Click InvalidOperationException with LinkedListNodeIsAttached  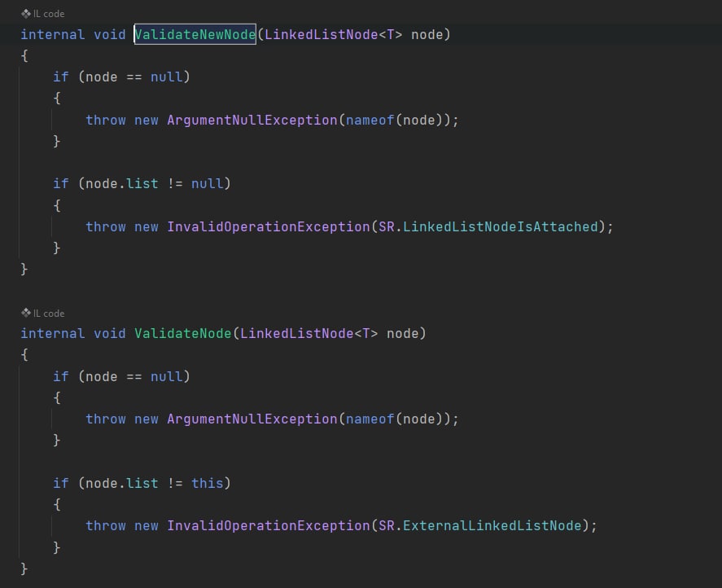click(269, 226)
